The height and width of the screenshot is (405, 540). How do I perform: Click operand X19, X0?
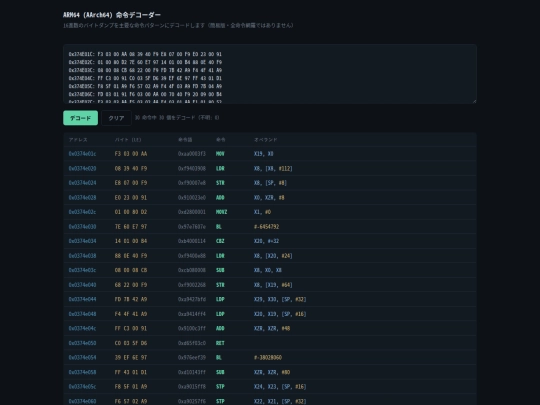click(x=263, y=154)
